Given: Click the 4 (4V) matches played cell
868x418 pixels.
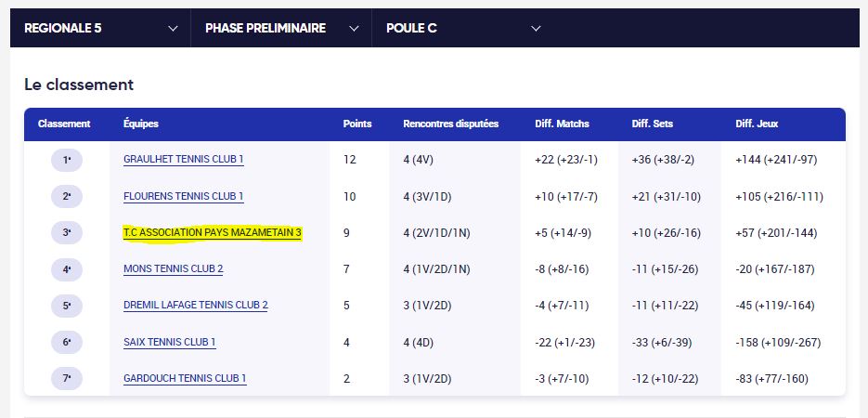Looking at the screenshot, I should point(419,160).
